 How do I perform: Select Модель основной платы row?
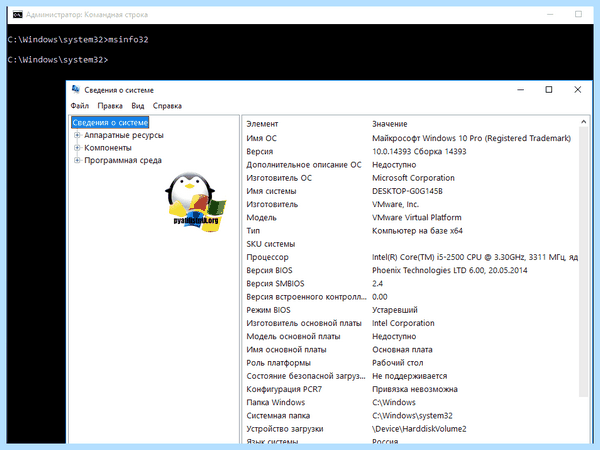click(x=411, y=336)
